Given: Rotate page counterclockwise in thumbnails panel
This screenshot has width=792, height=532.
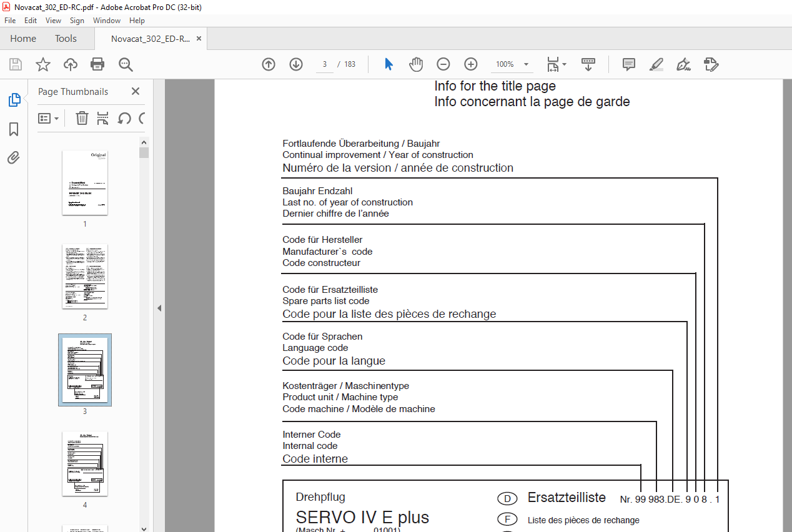Looking at the screenshot, I should (x=124, y=118).
